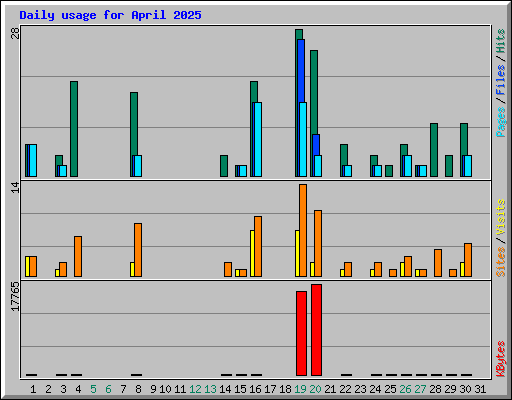Click day label "21" on the axis

330,389
